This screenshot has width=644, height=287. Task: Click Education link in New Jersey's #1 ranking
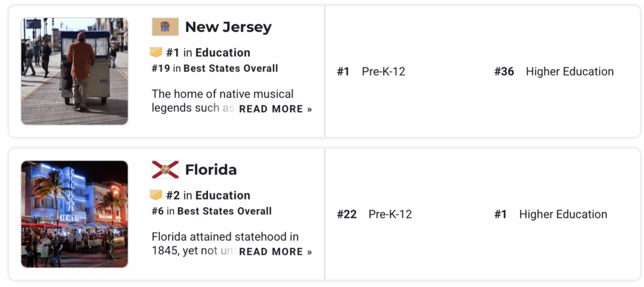coord(223,52)
